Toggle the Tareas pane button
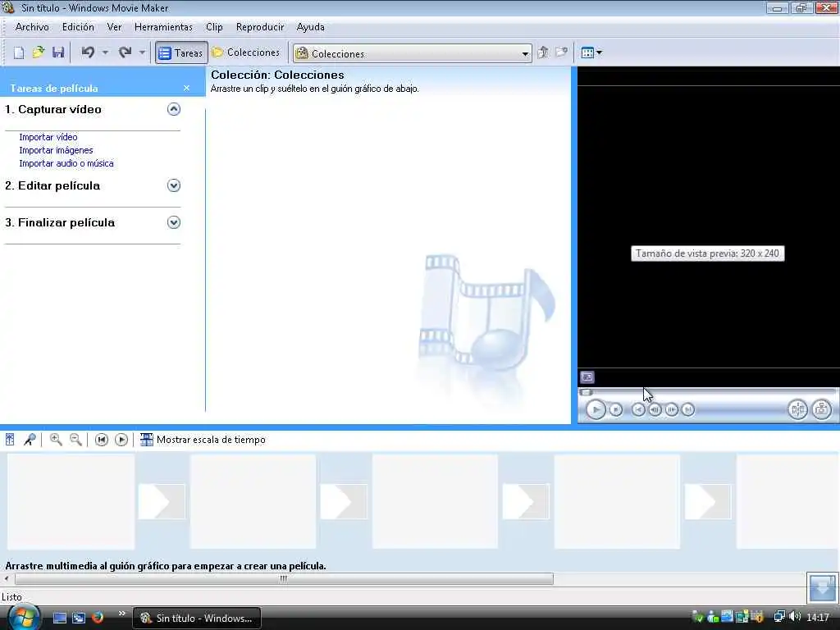The height and width of the screenshot is (630, 840). (181, 52)
